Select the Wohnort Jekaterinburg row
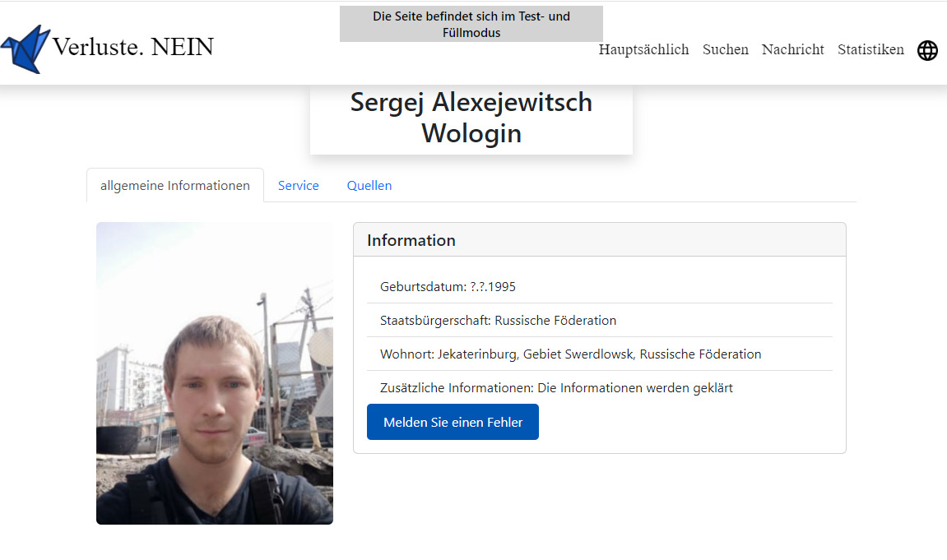Viewport: 947px width, 560px height. [x=600, y=354]
